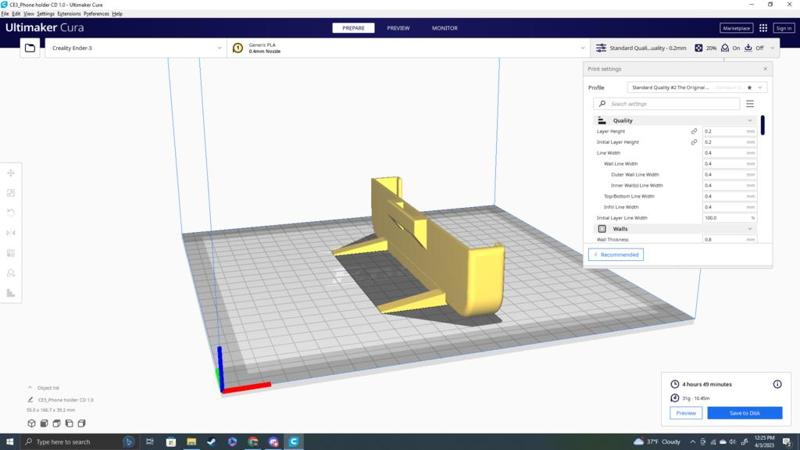Viewport: 800px width, 450px height.
Task: Select the Mirror tool in left toolbar
Action: [x=11, y=233]
